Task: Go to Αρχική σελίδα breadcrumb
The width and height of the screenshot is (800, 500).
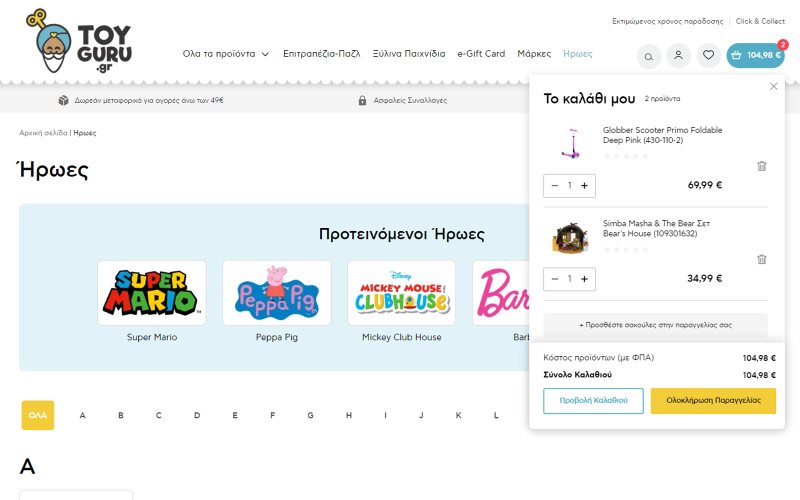Action: click(x=43, y=133)
